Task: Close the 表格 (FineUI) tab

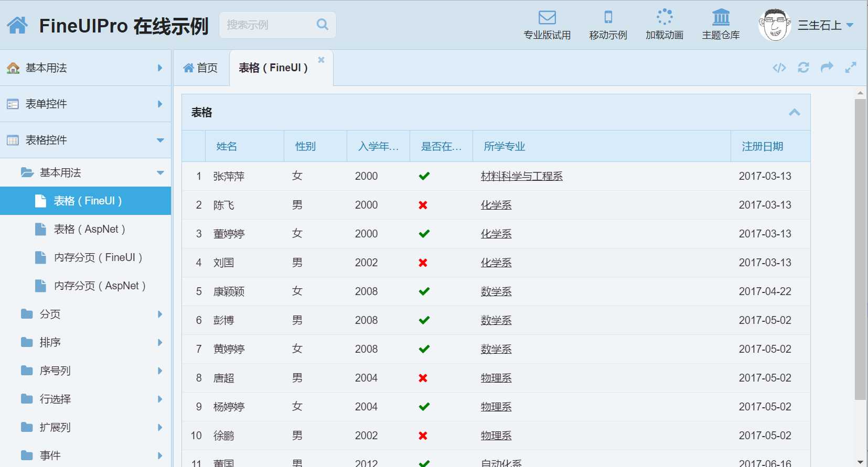Action: (321, 60)
